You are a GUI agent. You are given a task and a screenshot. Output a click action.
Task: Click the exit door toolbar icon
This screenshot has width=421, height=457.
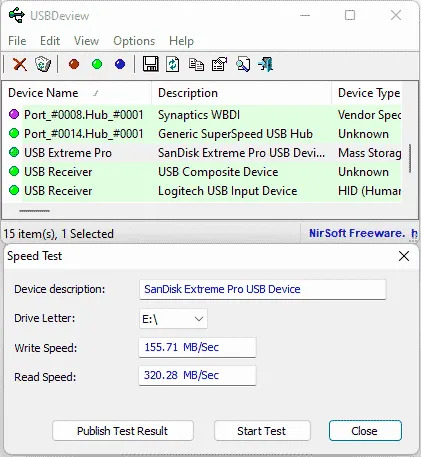266,64
